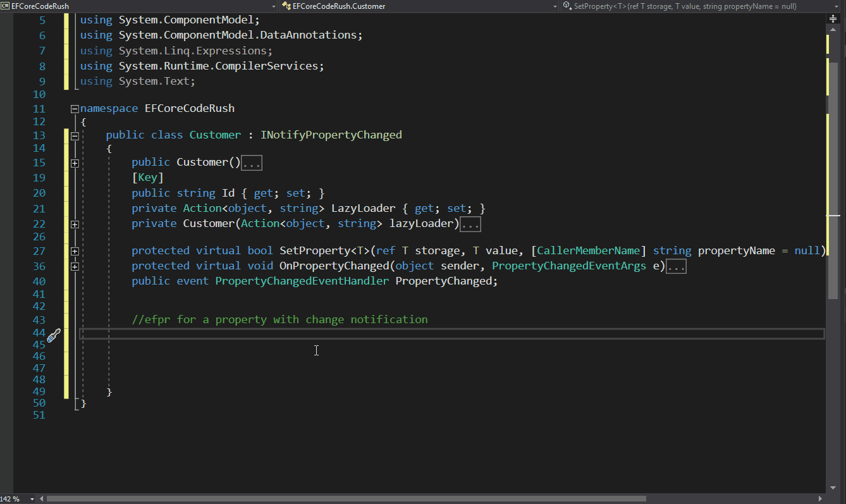The image size is (846, 504).
Task: Click the propertyName parameter on line 27
Action: (736, 250)
